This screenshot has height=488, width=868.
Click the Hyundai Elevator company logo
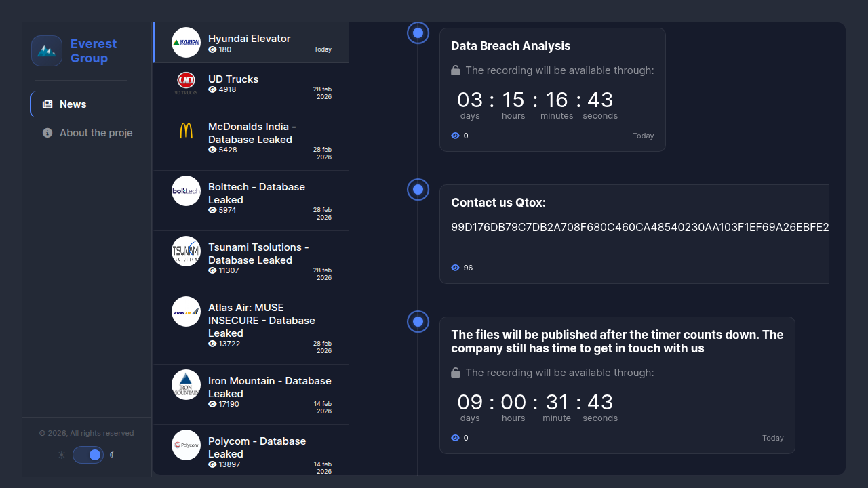[x=186, y=43]
